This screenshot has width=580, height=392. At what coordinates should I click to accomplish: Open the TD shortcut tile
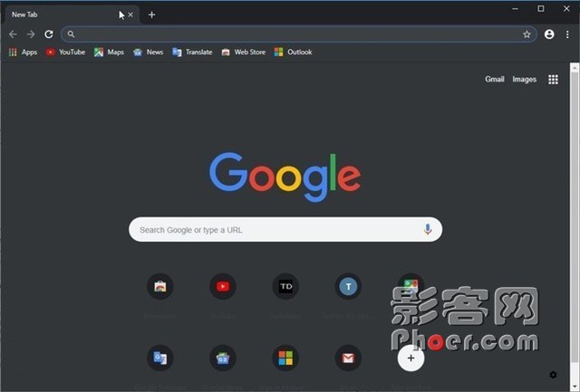click(285, 286)
